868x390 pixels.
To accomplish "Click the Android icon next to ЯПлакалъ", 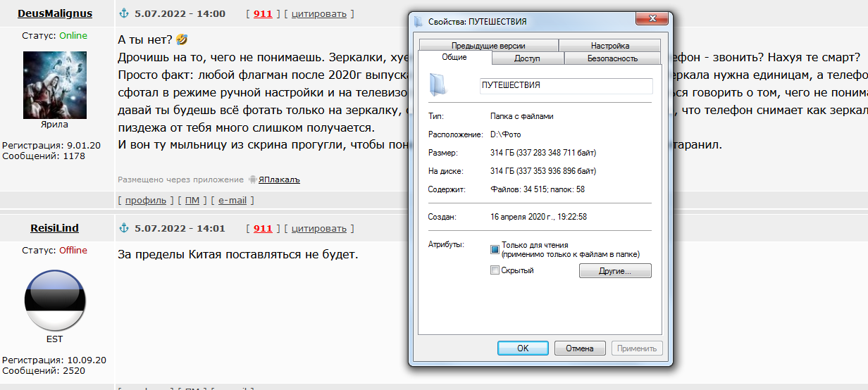I will (x=252, y=180).
